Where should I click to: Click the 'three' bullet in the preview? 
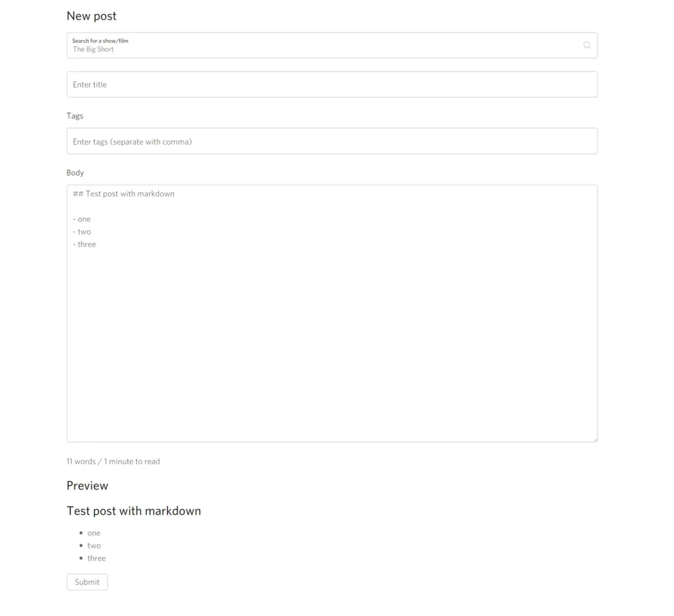(x=96, y=558)
